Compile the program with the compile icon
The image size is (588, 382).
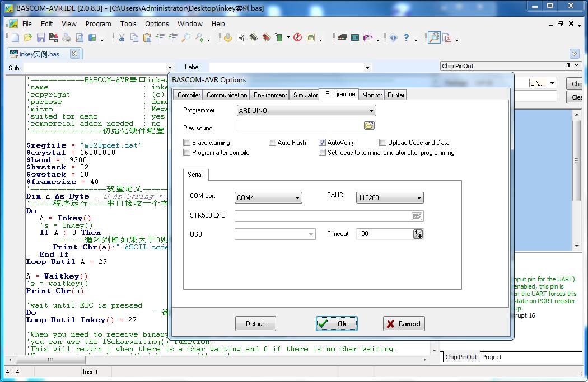pos(227,37)
